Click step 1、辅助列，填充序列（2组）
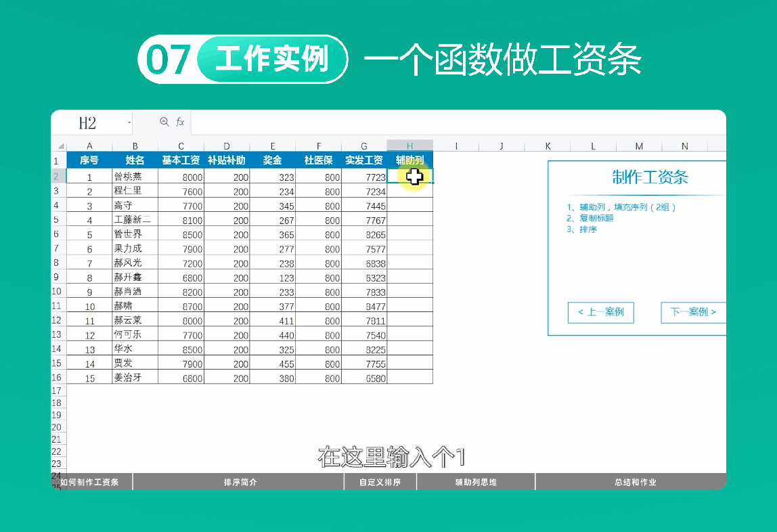777x532 pixels. pyautogui.click(x=621, y=207)
